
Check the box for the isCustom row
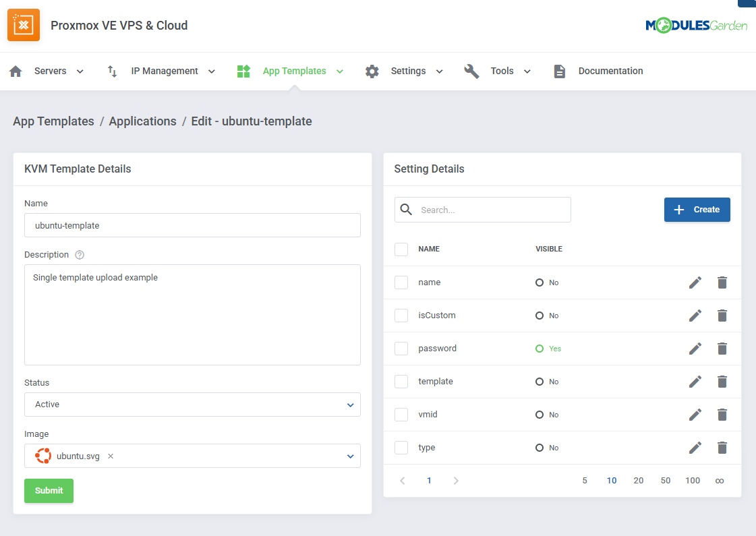click(401, 316)
